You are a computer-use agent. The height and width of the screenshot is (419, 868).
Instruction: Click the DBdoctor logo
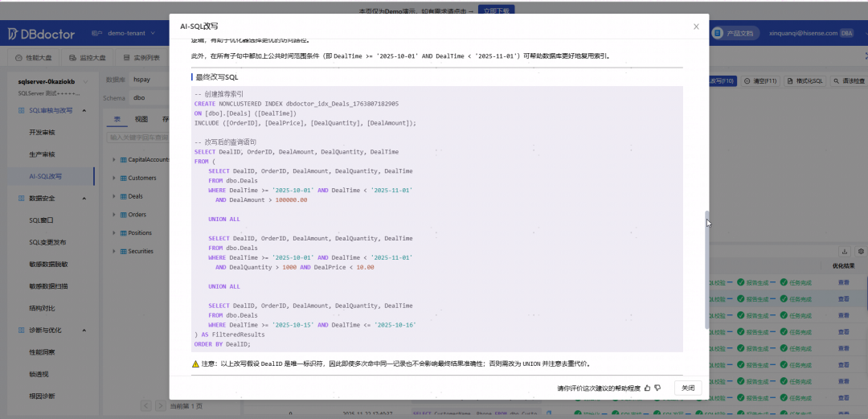tap(42, 34)
